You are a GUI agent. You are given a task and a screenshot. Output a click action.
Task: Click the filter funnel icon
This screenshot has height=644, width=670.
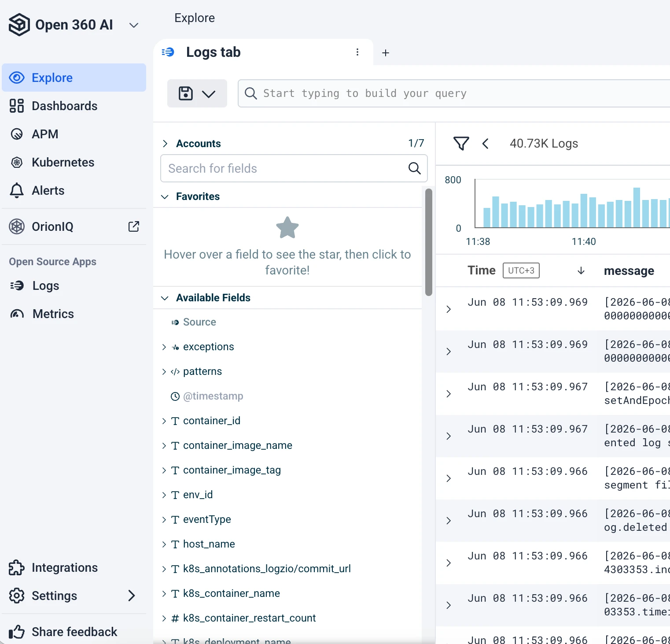461,144
